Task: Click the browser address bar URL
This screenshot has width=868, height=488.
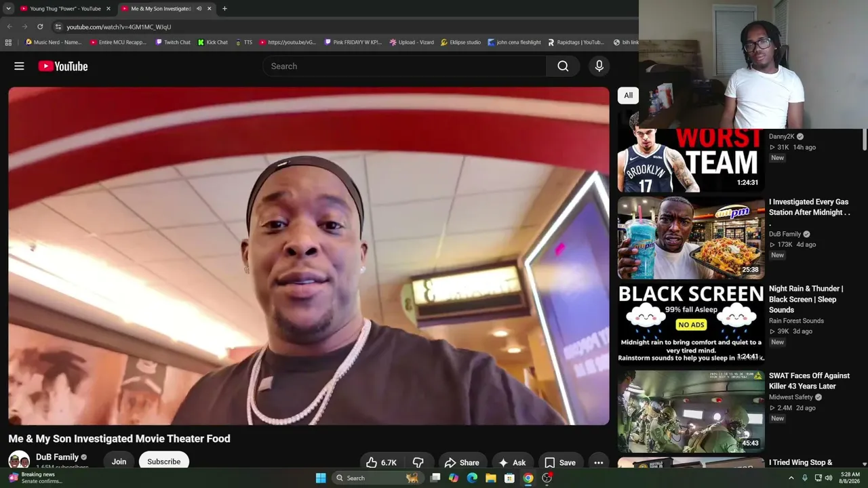Action: pos(119,26)
